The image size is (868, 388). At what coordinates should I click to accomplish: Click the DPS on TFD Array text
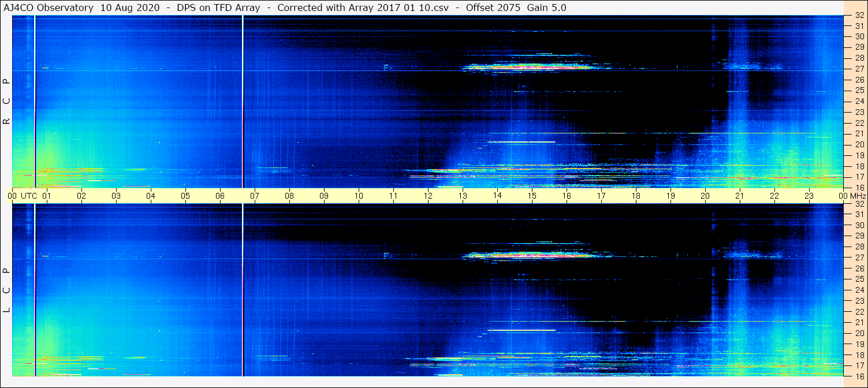[222, 8]
